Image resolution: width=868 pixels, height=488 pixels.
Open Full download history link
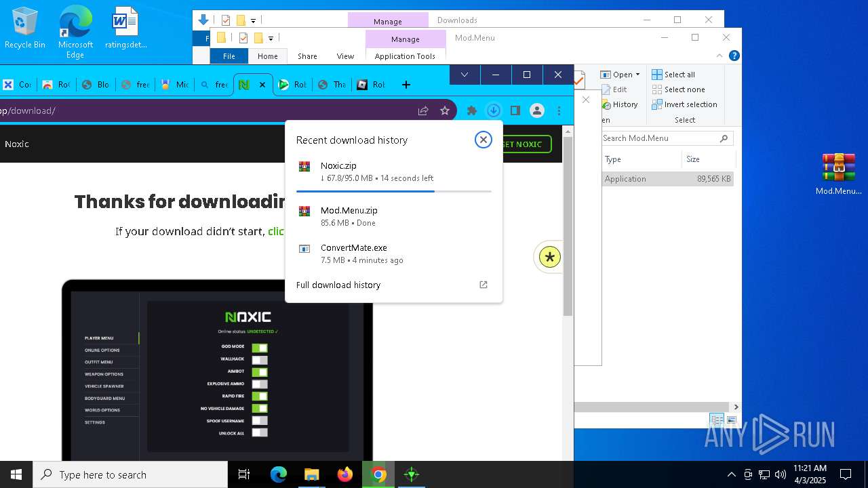(338, 285)
